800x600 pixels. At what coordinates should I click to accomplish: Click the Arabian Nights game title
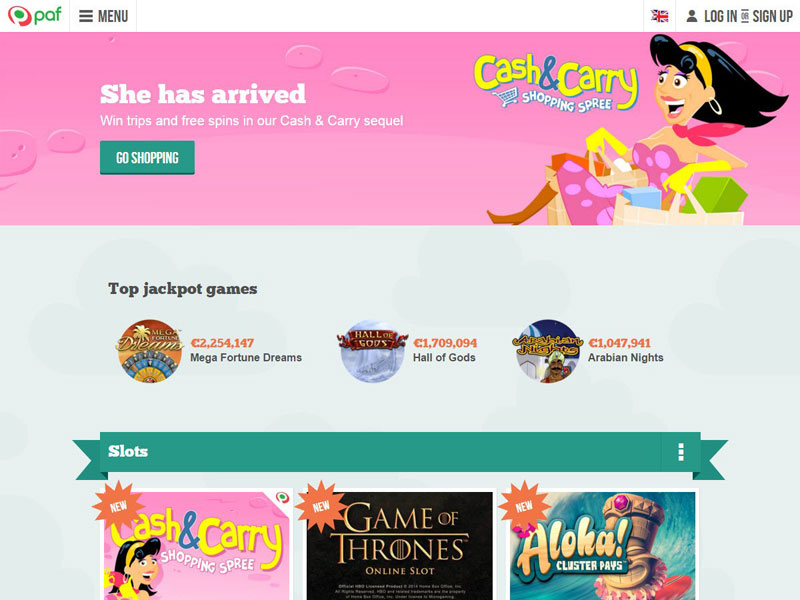click(626, 358)
